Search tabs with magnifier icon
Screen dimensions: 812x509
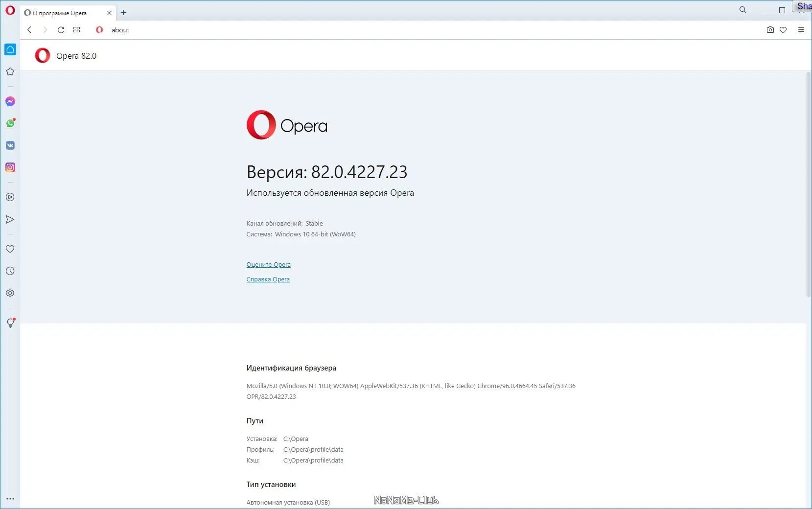pyautogui.click(x=743, y=10)
